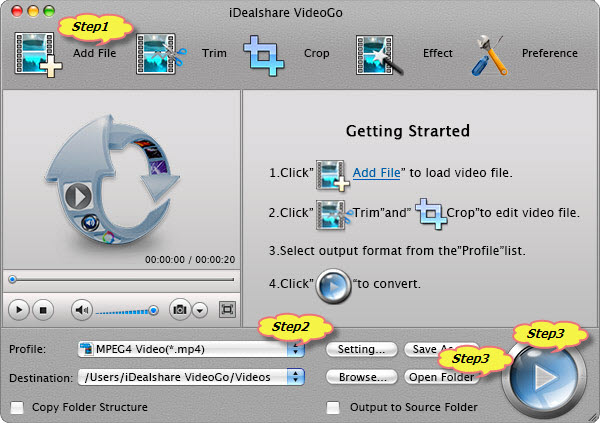Viewport: 600px width, 423px height.
Task: Open the Profile format dropdown
Action: pyautogui.click(x=191, y=349)
